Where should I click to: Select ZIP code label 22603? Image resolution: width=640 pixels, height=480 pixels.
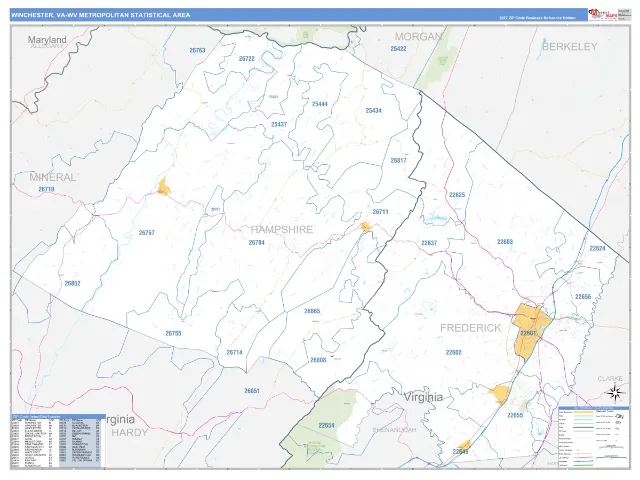(505, 242)
